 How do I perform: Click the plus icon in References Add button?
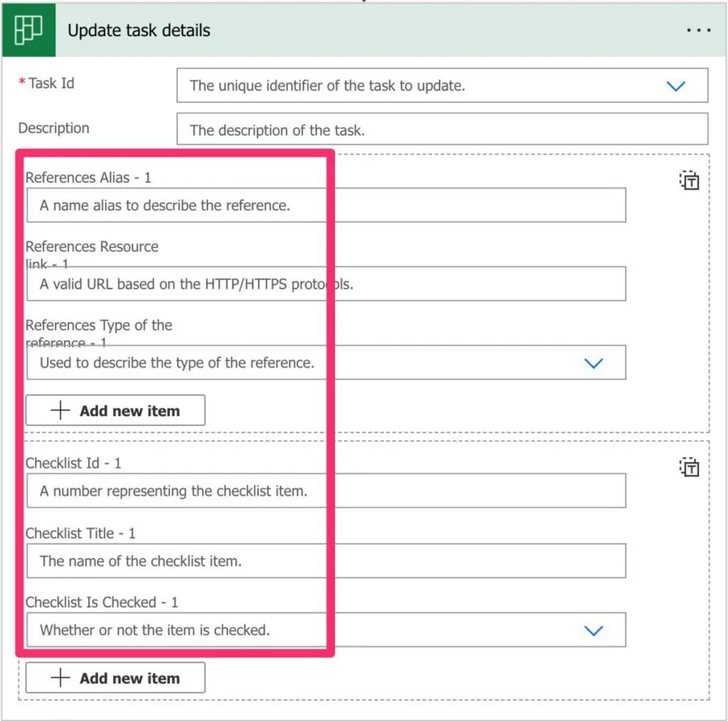click(61, 410)
